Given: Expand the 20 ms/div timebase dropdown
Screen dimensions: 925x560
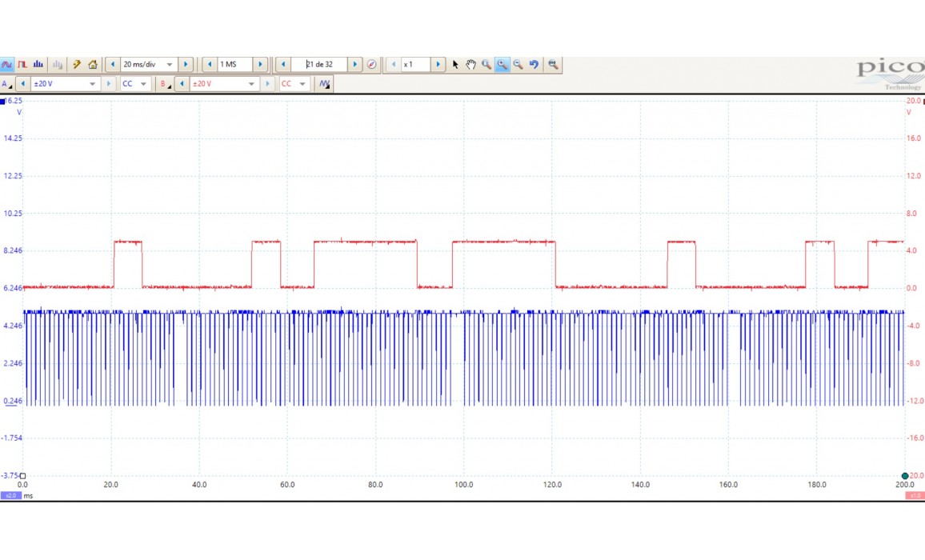Looking at the screenshot, I should click(x=170, y=65).
